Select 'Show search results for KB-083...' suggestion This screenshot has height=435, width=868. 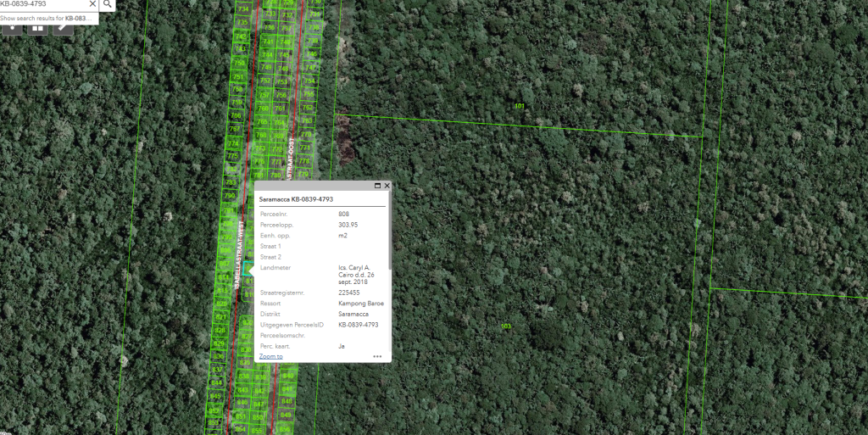click(47, 18)
